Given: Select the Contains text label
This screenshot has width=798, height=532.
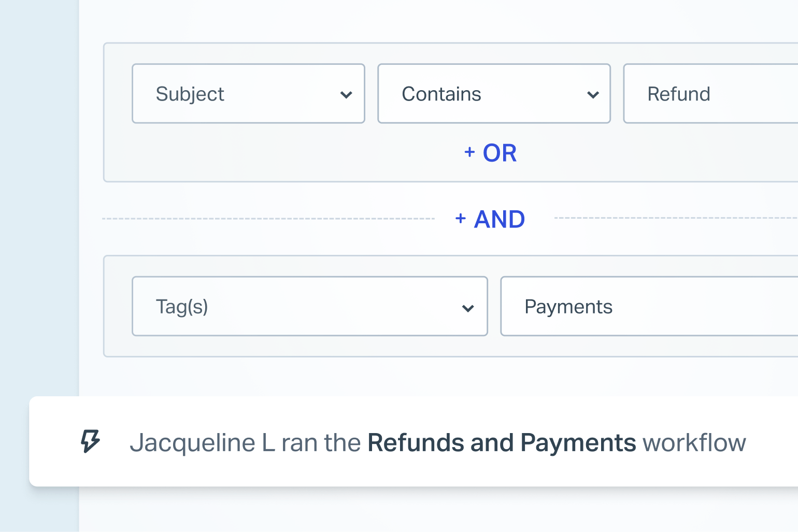Looking at the screenshot, I should point(441,94).
